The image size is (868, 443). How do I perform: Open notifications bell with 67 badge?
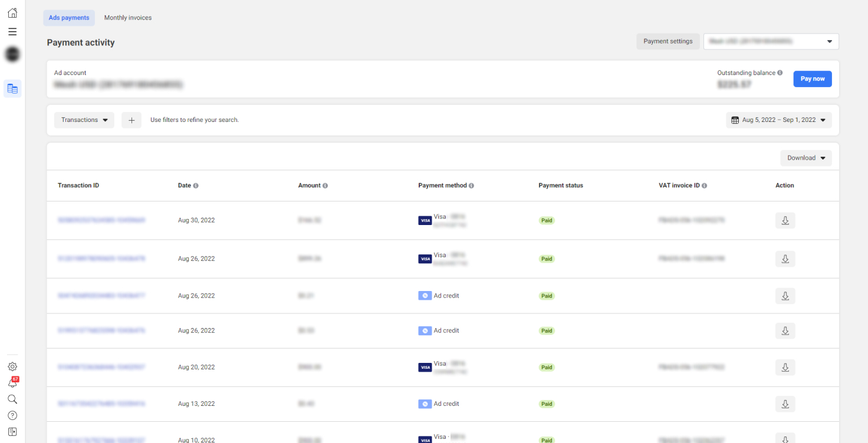click(x=12, y=383)
